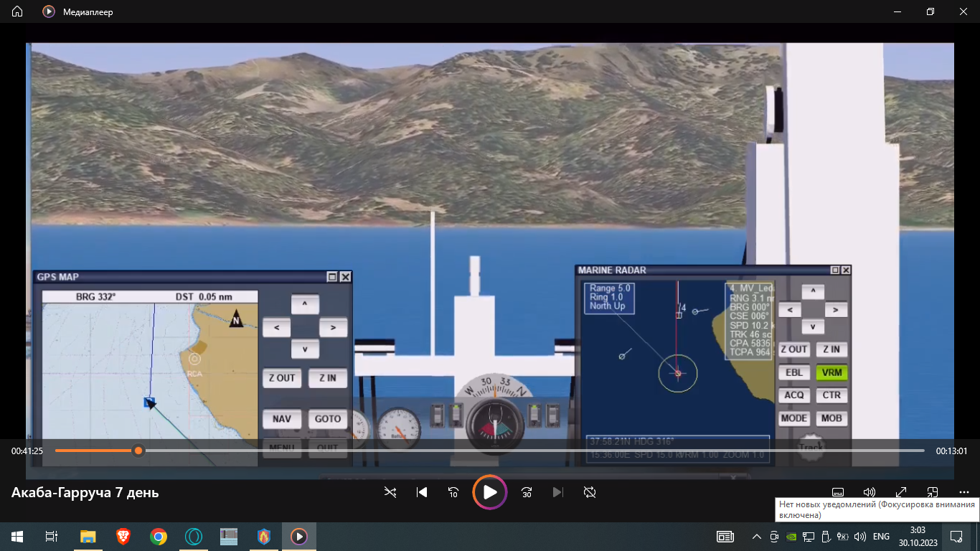Image resolution: width=980 pixels, height=551 pixels.
Task: Click Marine Radar pan up arrow
Action: pyautogui.click(x=813, y=292)
